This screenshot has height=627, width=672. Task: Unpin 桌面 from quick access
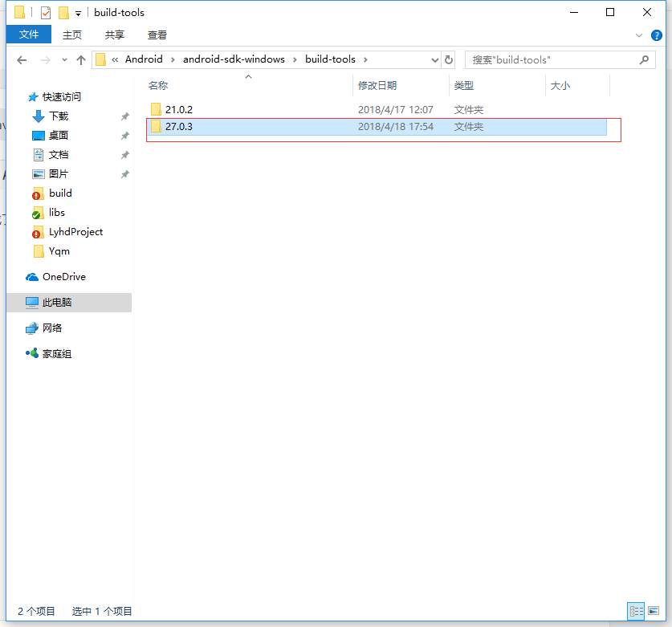pos(124,135)
